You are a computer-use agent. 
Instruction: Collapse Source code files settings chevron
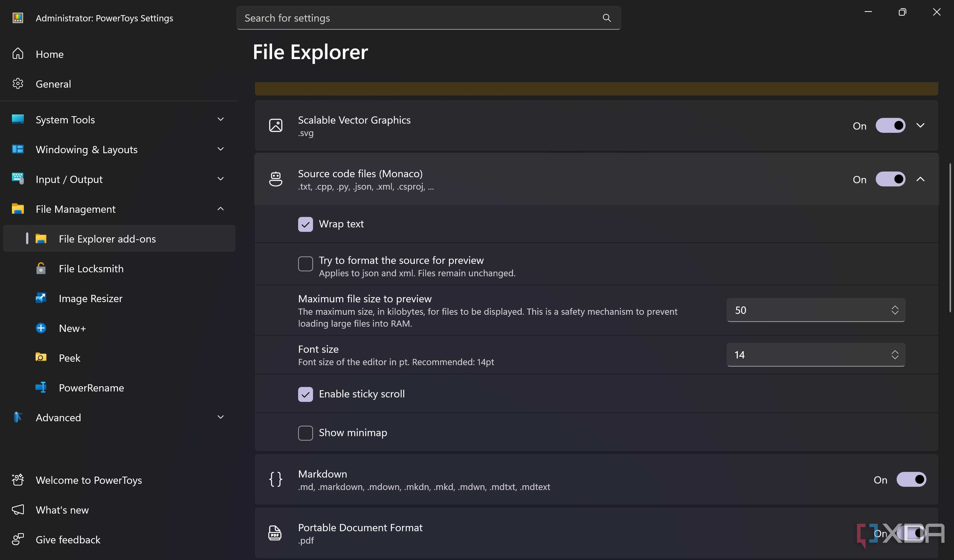pos(920,179)
